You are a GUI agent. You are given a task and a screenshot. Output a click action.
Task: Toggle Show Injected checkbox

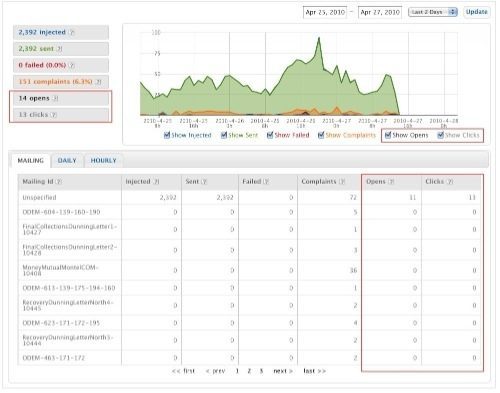167,135
